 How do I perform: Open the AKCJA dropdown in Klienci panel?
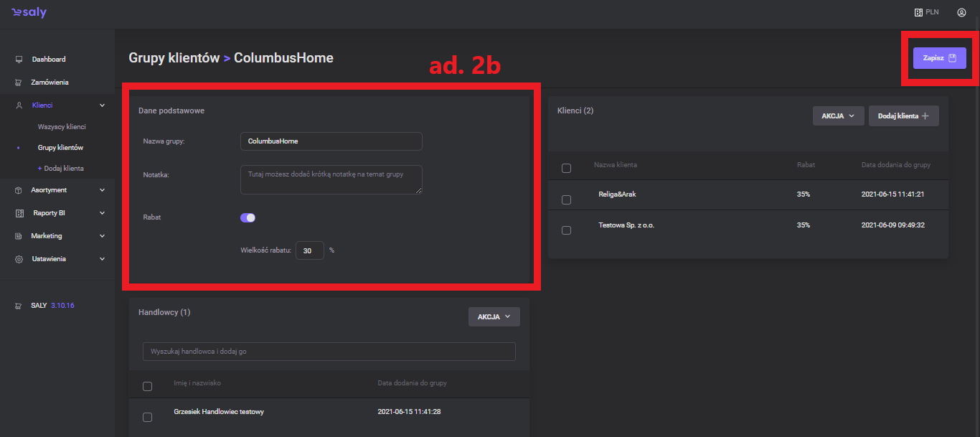(838, 116)
